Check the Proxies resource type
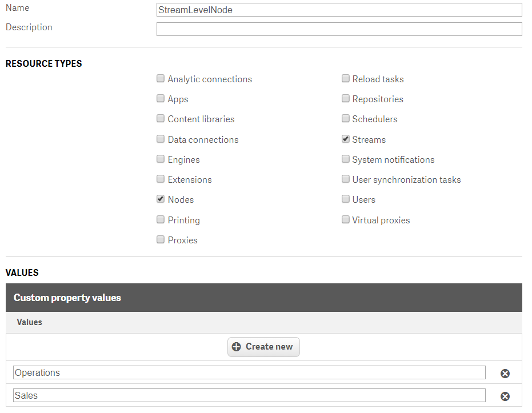Viewport: 532px width, 413px height. coord(161,240)
